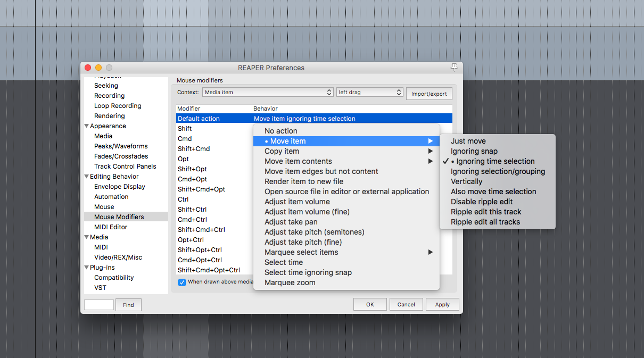Click the pin icon in Preferences title bar
Image resolution: width=644 pixels, height=358 pixels.
[454, 67]
